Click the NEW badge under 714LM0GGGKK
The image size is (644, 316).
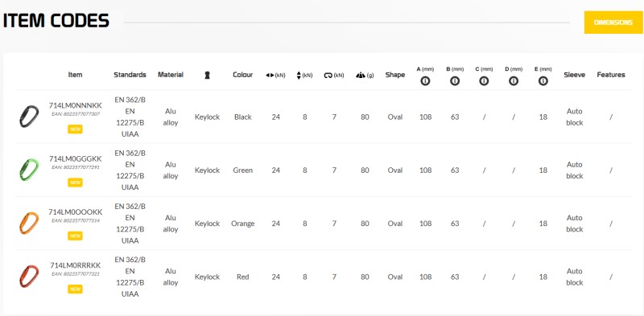tap(75, 183)
